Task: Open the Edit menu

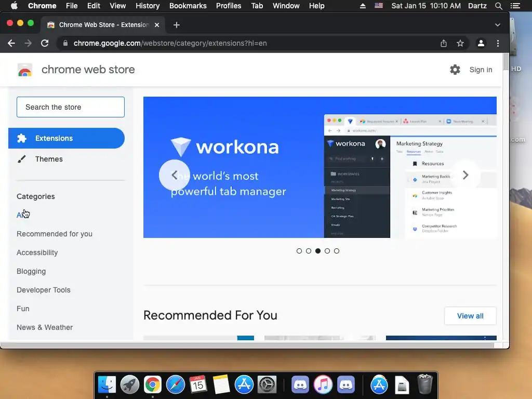Action: tap(94, 6)
